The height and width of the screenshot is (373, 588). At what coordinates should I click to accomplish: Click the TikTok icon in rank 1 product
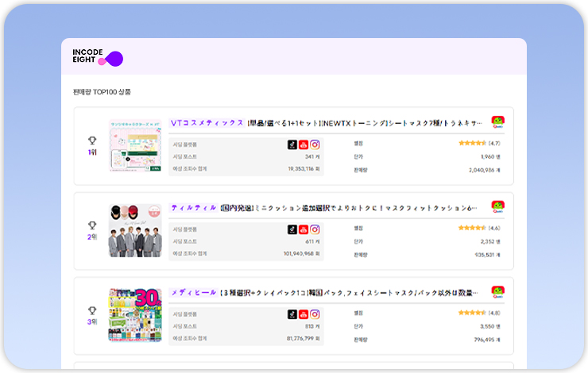292,144
